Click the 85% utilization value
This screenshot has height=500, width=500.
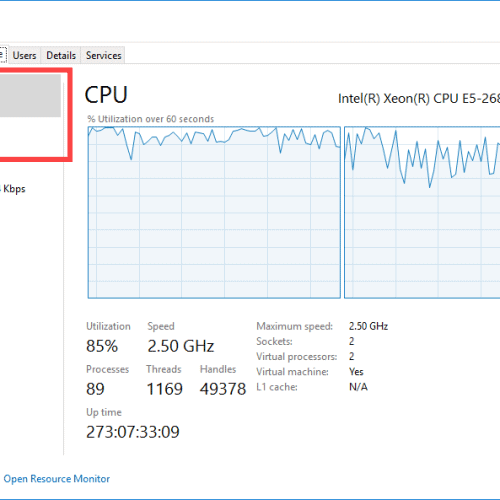tap(102, 346)
